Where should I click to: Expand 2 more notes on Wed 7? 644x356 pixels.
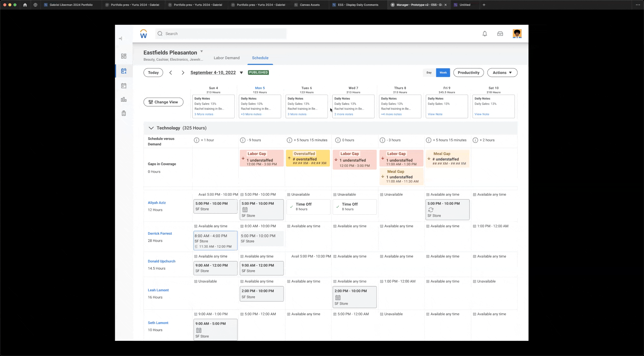coord(344,114)
